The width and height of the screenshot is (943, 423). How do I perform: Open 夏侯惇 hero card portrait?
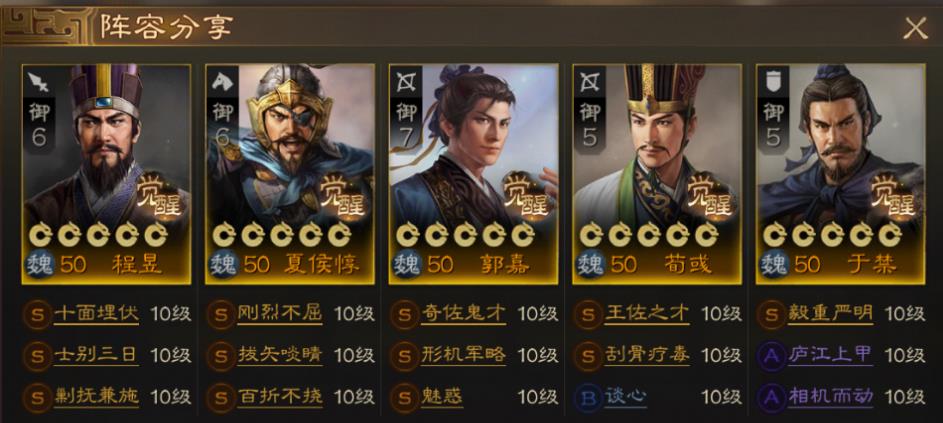coord(290,174)
